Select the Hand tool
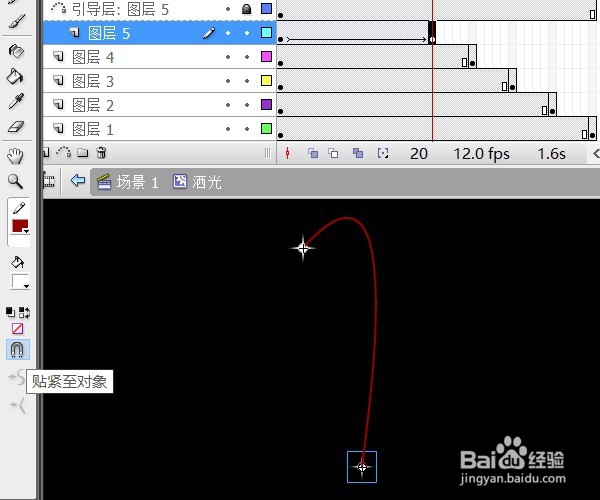600x500 pixels. [16, 156]
